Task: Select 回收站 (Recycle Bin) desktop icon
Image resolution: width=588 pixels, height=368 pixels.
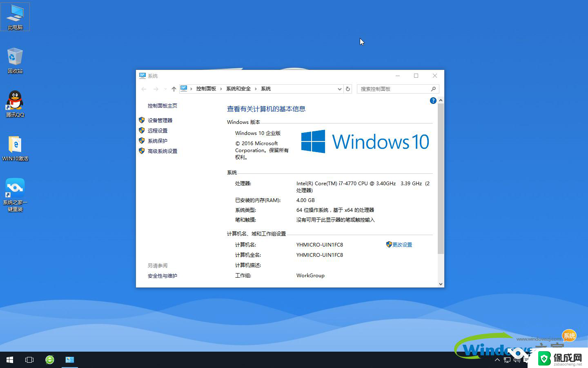Action: [x=15, y=61]
